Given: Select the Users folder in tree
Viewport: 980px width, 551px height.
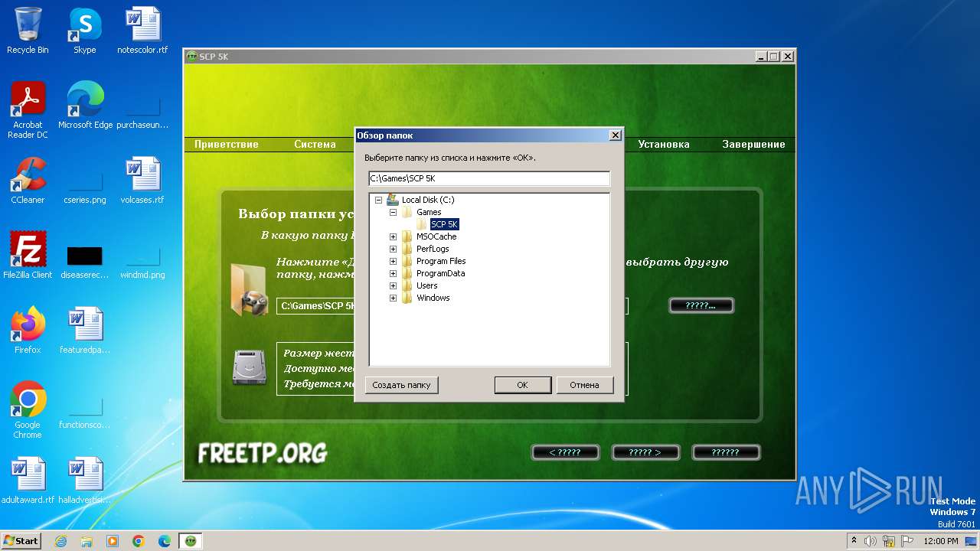Looking at the screenshot, I should (427, 285).
